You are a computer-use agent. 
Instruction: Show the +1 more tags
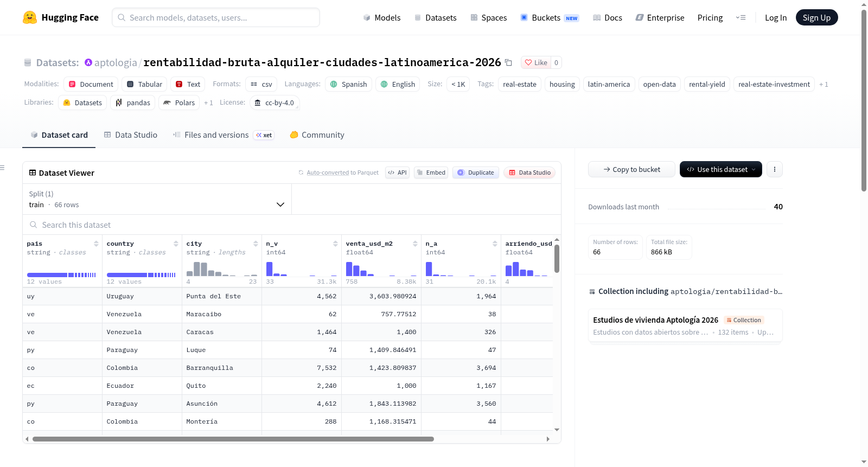point(824,84)
